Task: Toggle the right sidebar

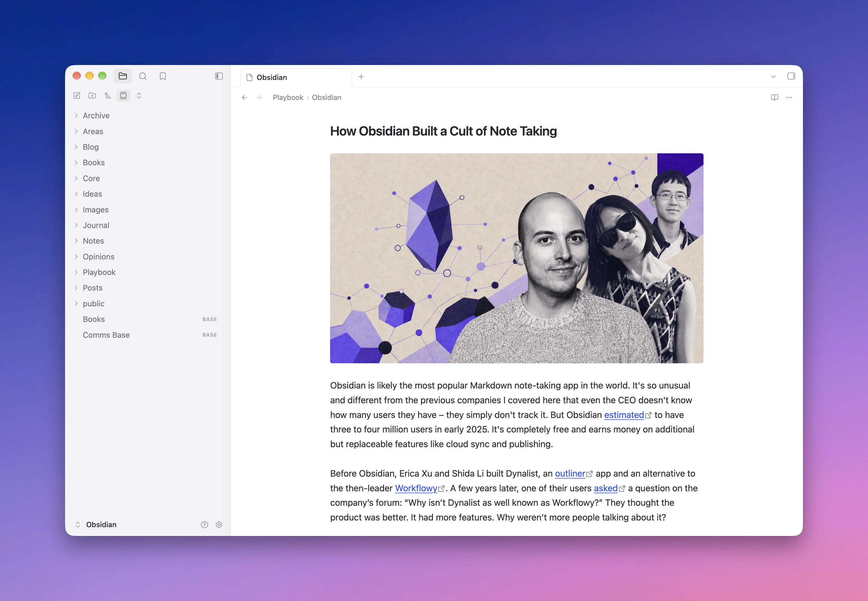Action: (x=791, y=76)
